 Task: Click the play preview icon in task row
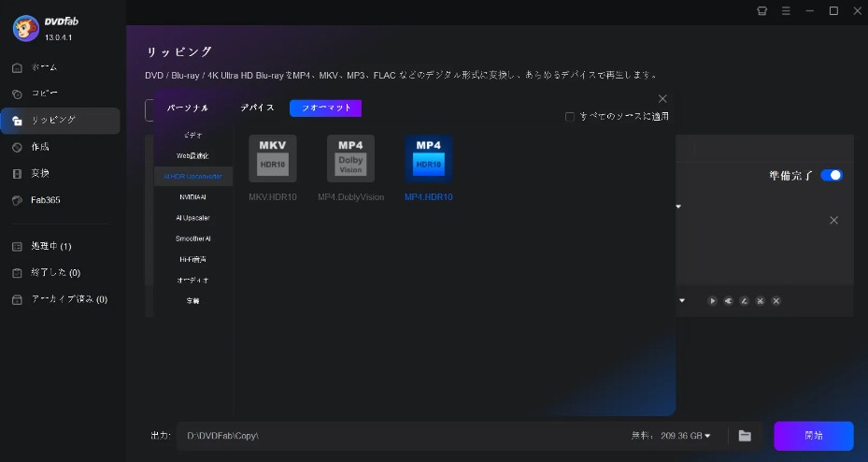coord(713,301)
